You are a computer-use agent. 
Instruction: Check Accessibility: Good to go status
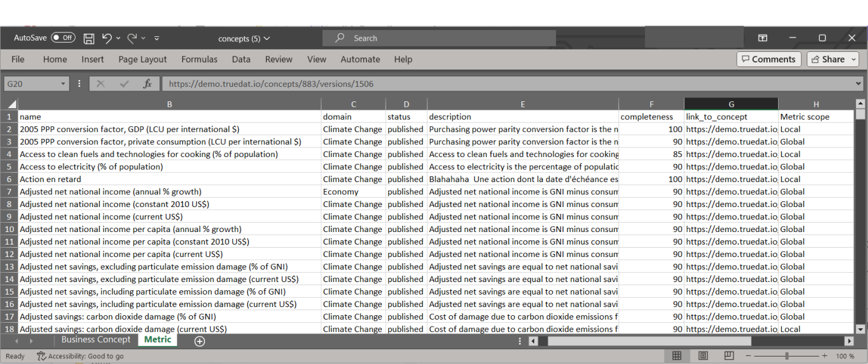pyautogui.click(x=80, y=356)
